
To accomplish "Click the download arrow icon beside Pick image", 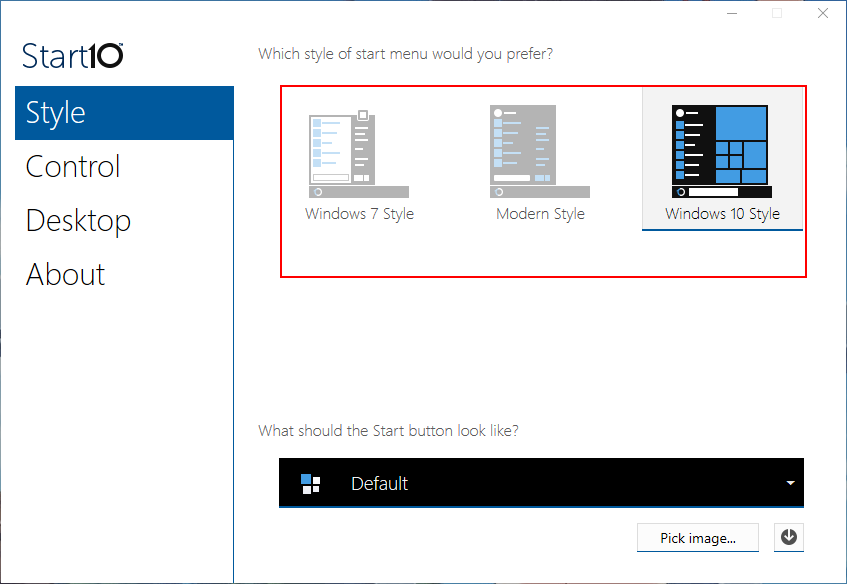I will [789, 537].
